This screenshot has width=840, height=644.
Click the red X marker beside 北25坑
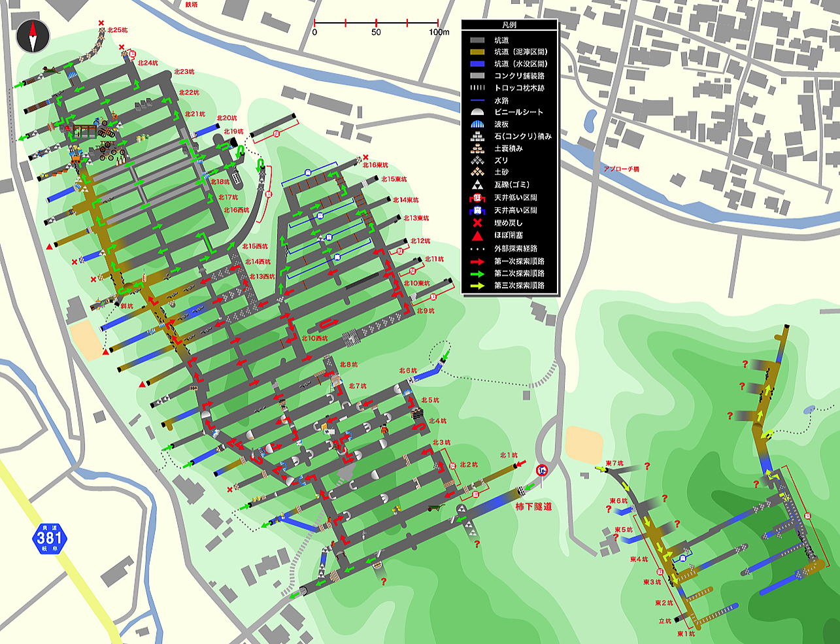[101, 24]
